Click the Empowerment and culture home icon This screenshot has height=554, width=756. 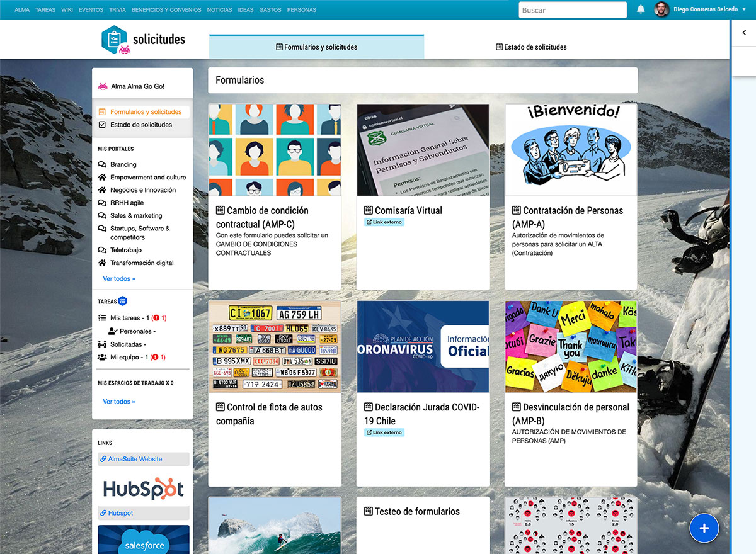click(x=102, y=177)
